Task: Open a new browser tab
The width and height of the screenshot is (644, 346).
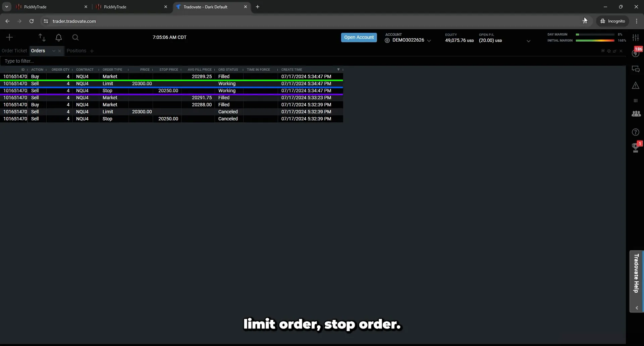Action: (258, 7)
